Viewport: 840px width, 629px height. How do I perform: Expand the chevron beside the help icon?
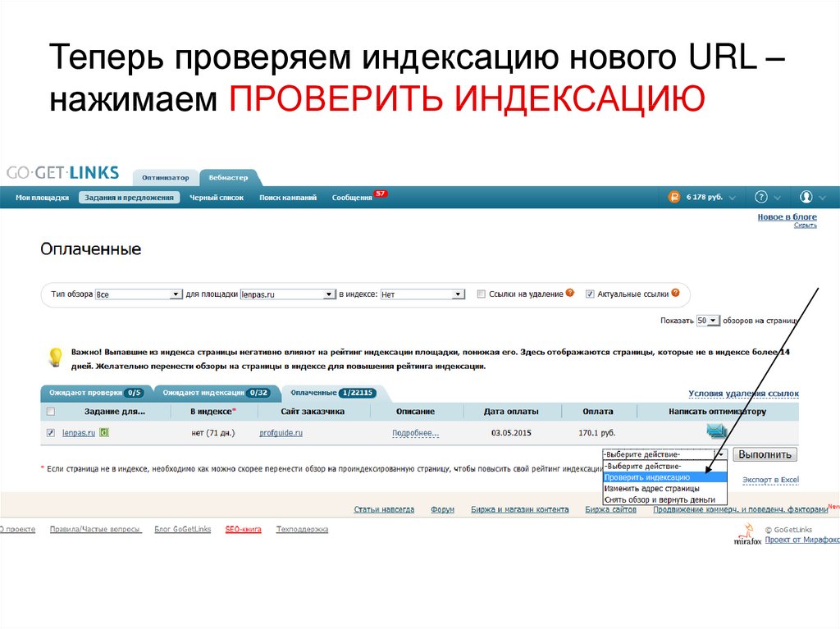(778, 198)
